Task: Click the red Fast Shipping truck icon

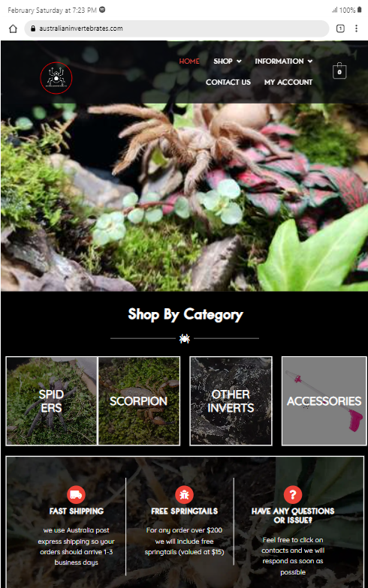Action: [77, 495]
